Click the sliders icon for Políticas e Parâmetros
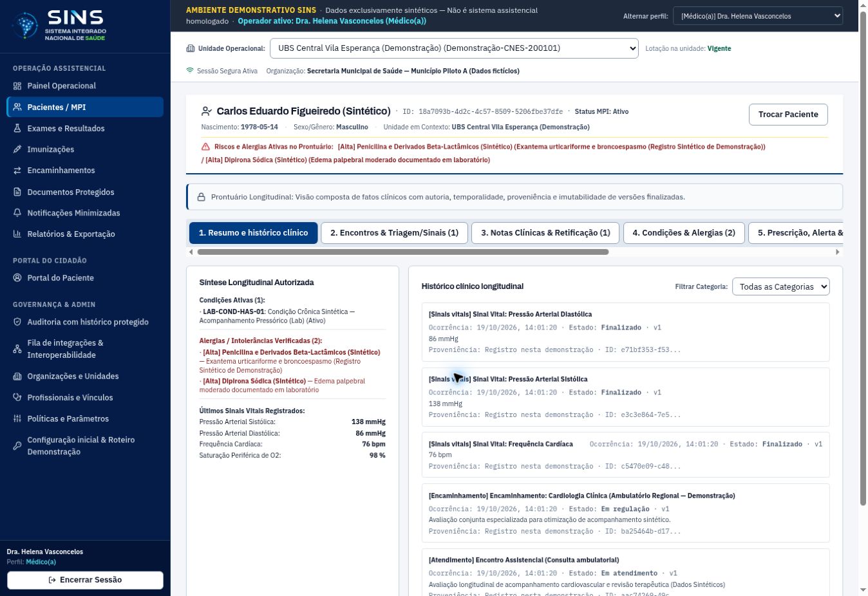Image resolution: width=868 pixels, height=596 pixels. click(x=17, y=419)
